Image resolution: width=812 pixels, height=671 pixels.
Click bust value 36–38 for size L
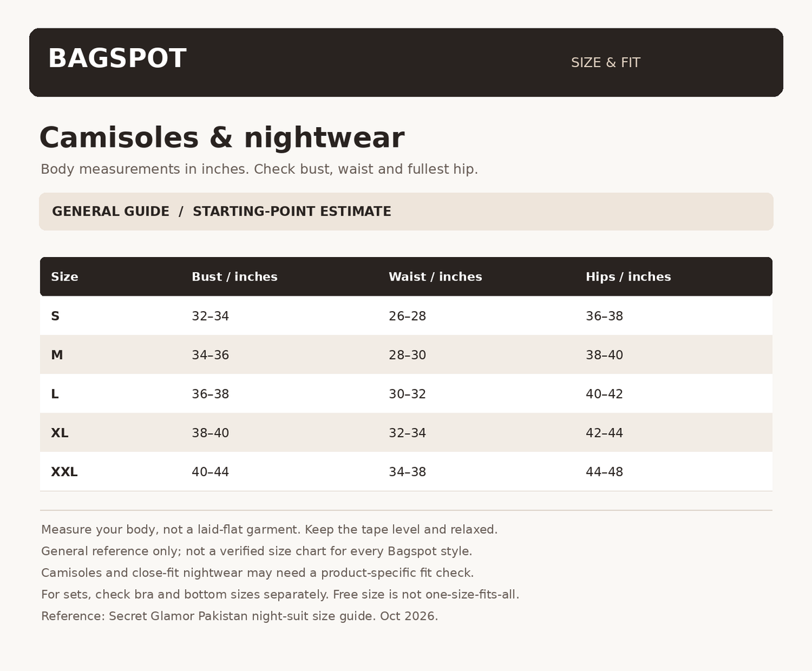[210, 394]
